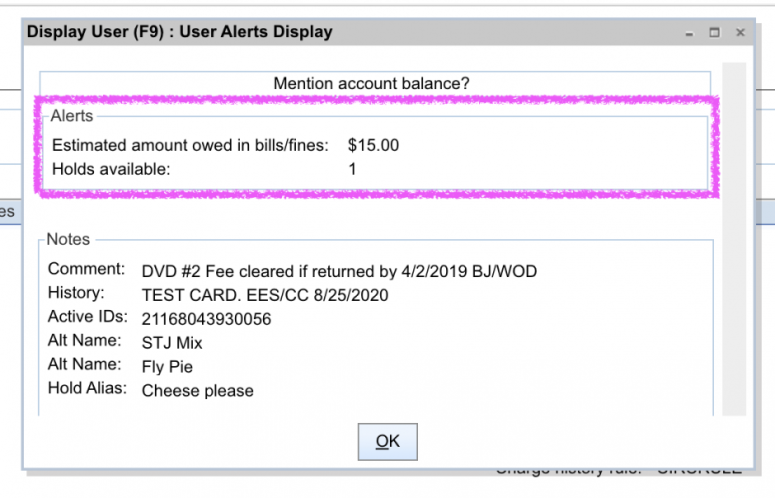Screen dimensions: 775x498
Task: Click the Notes group heading
Action: tap(68, 240)
